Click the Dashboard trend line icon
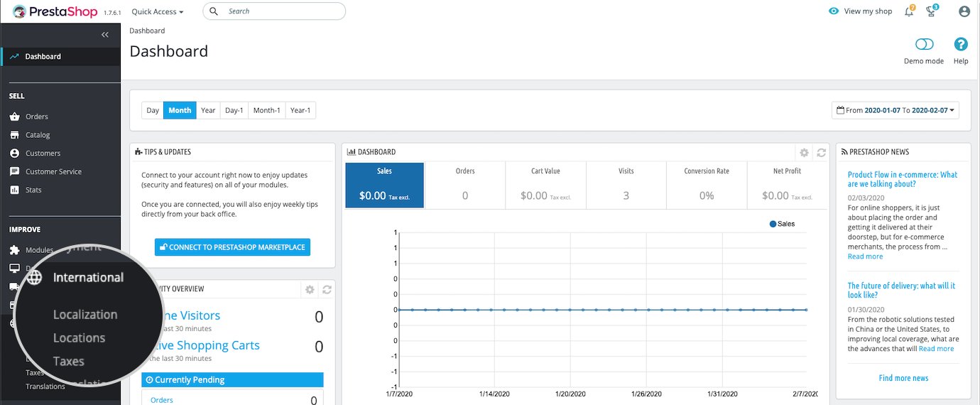Image resolution: width=980 pixels, height=405 pixels. pos(14,56)
